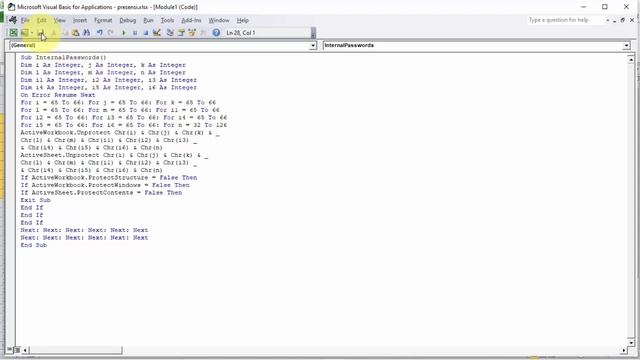Open the Tools menu
The width and height of the screenshot is (640, 360).
pyautogui.click(x=167, y=20)
